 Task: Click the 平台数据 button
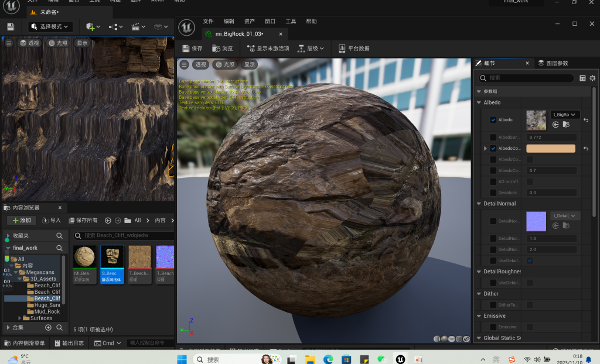click(x=354, y=49)
